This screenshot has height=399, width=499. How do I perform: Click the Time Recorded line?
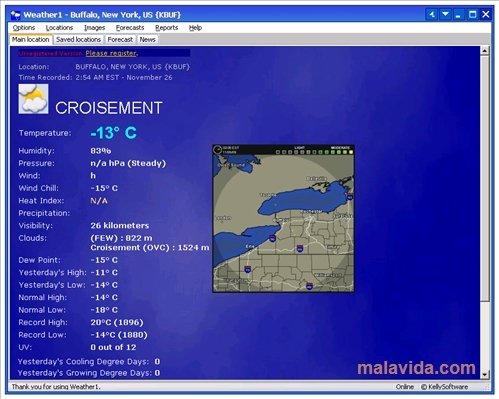[95, 78]
